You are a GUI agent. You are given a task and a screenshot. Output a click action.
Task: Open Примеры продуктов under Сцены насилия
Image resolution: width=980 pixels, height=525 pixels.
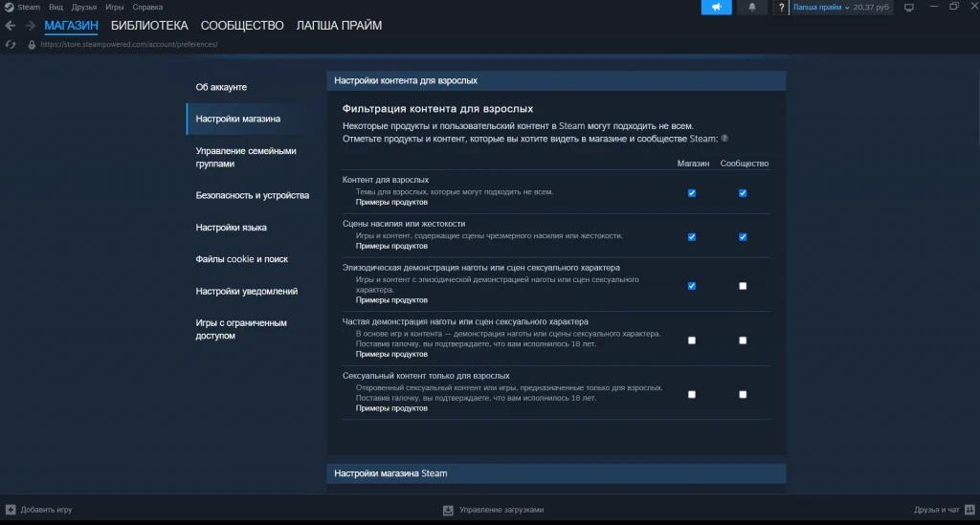click(x=391, y=246)
